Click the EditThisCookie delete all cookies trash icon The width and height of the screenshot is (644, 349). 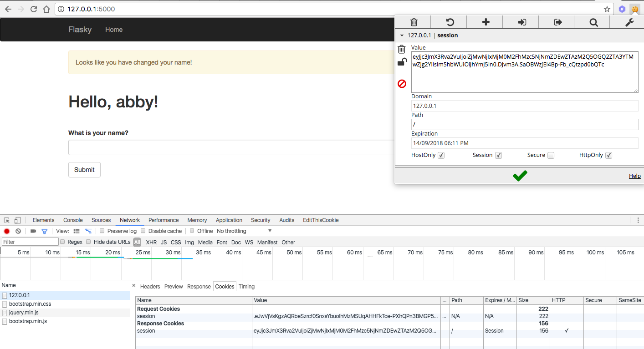click(x=414, y=22)
